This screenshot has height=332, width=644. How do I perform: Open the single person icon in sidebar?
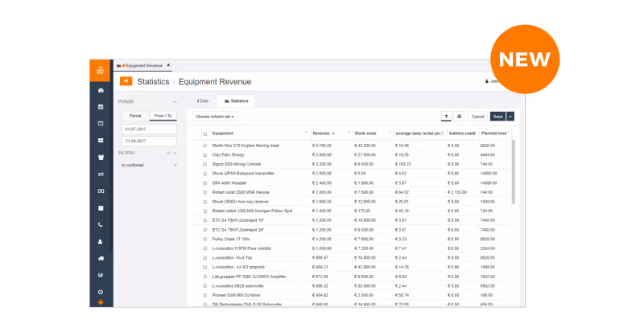click(x=101, y=242)
